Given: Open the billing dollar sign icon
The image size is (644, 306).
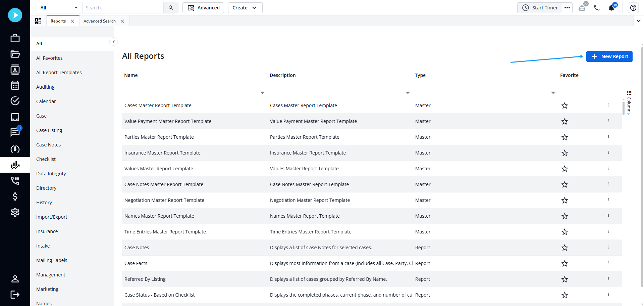Looking at the screenshot, I should click(15, 196).
